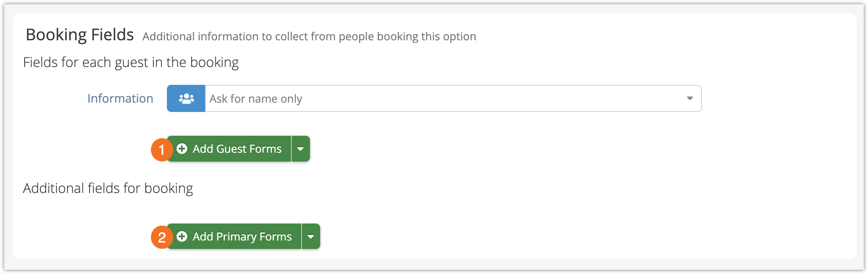
Task: Click the 'Guest Forms' text on the green button
Action: (249, 149)
